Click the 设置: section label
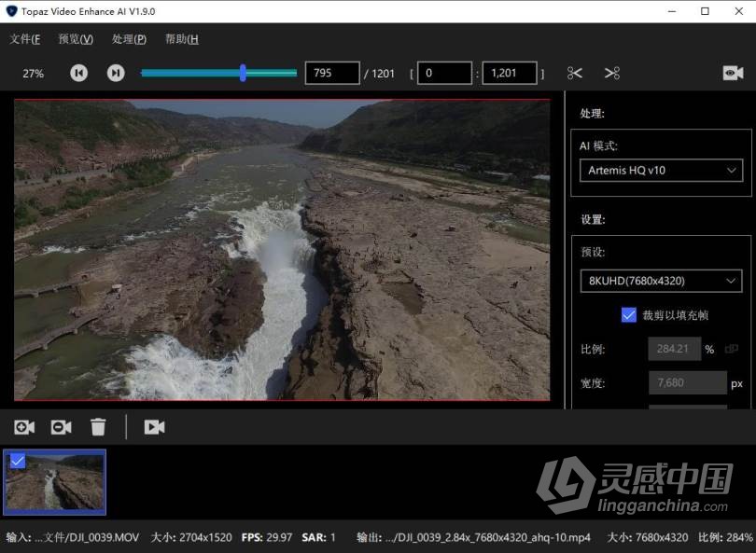This screenshot has width=756, height=553. point(593,220)
